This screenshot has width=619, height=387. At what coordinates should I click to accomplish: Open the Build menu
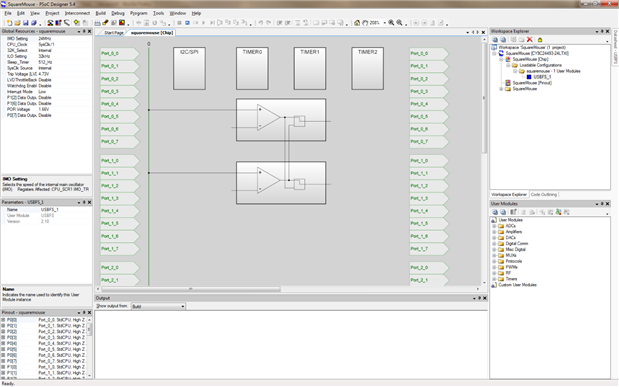101,13
